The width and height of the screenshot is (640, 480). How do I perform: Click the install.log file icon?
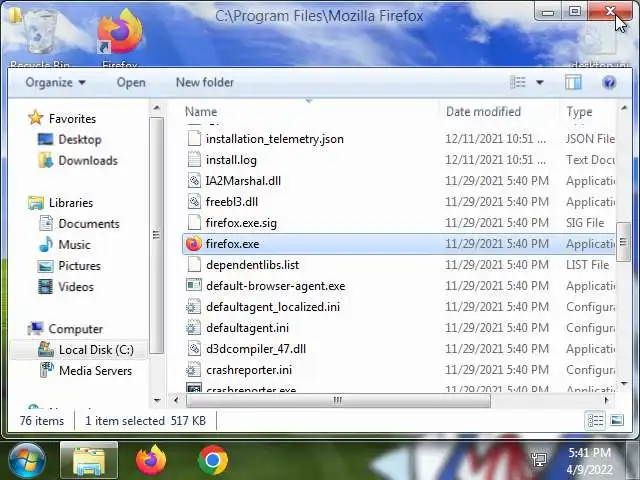(x=194, y=160)
